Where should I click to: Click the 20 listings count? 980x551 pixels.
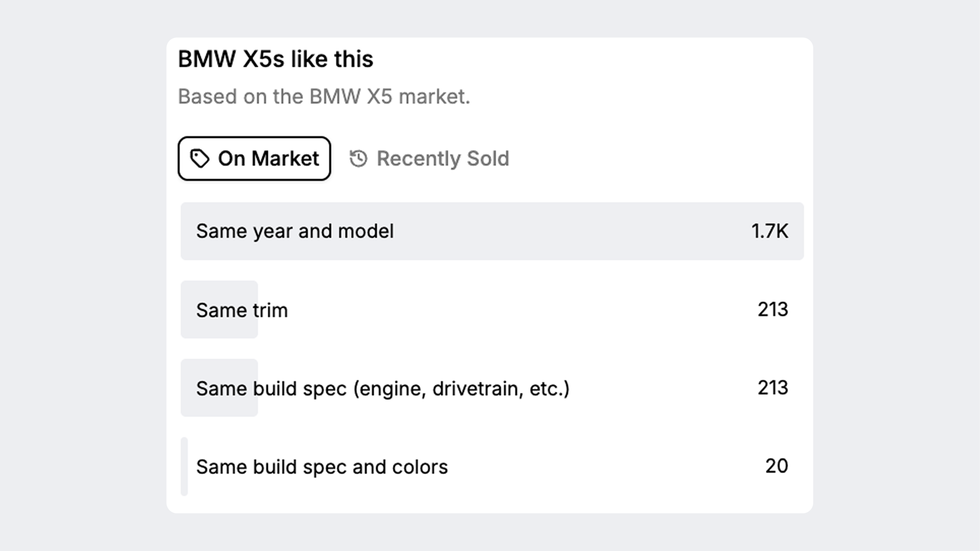click(776, 466)
